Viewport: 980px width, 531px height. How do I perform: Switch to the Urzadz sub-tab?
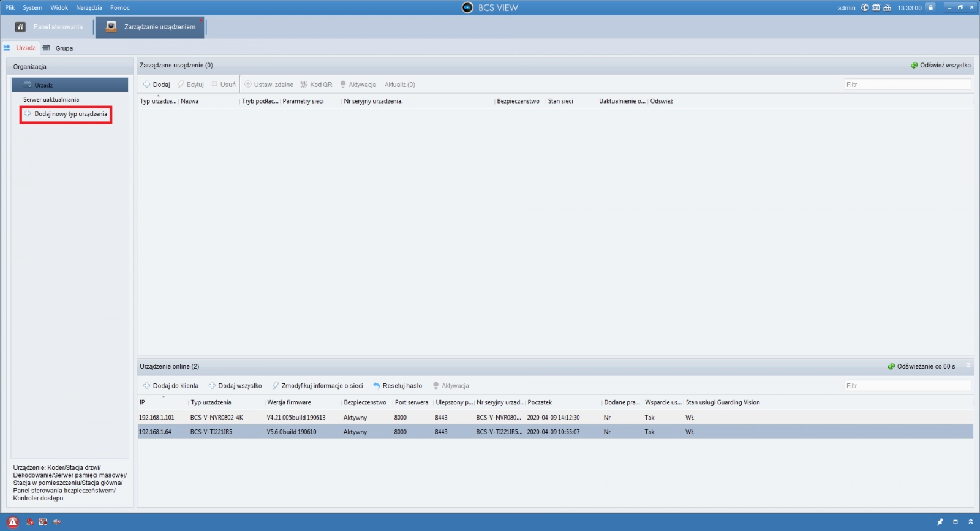(x=20, y=48)
